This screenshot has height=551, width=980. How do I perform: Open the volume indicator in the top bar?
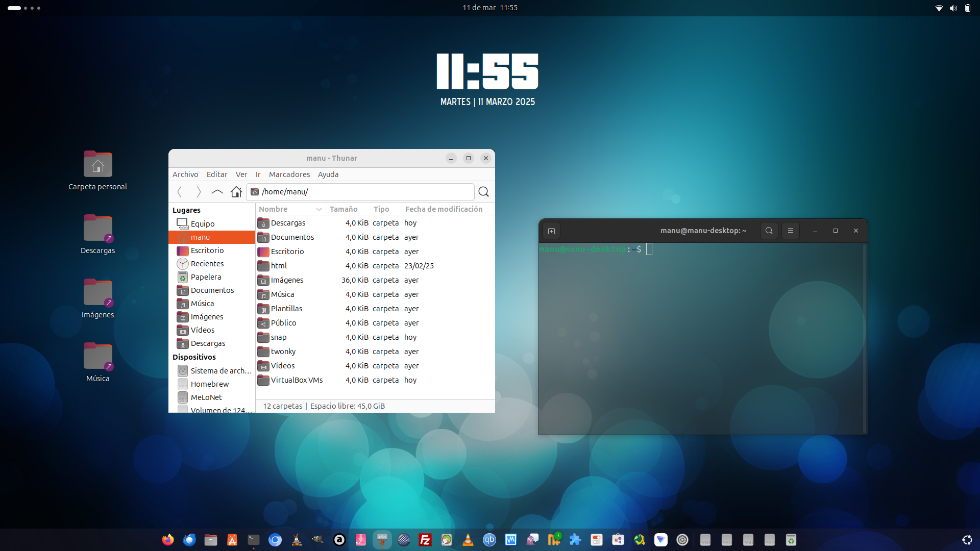click(953, 8)
